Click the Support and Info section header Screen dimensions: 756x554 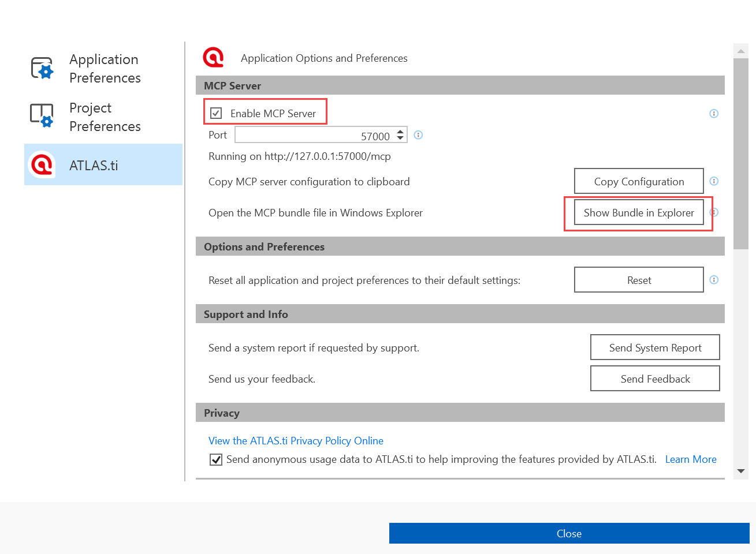click(x=460, y=314)
